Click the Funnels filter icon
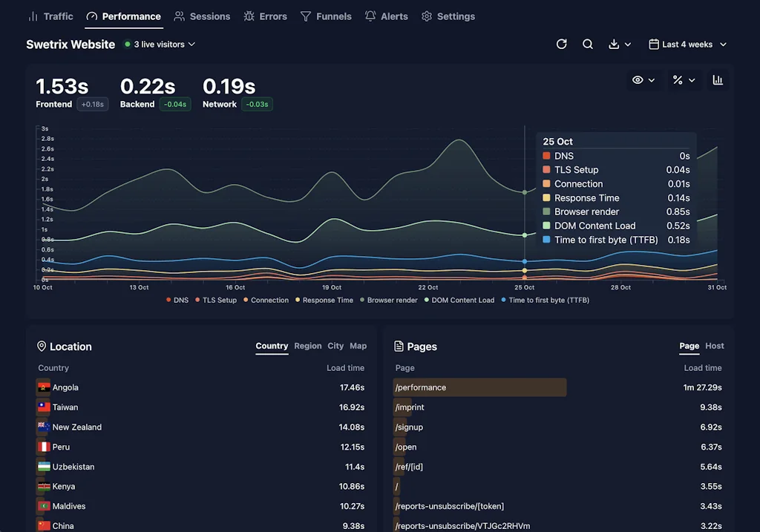Image resolution: width=760 pixels, height=532 pixels. pos(304,16)
